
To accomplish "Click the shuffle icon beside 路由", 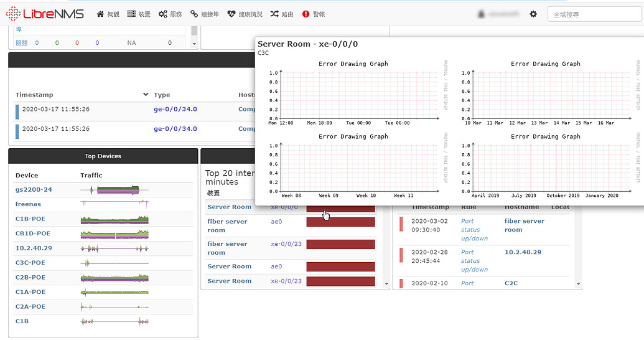I will tap(274, 14).
